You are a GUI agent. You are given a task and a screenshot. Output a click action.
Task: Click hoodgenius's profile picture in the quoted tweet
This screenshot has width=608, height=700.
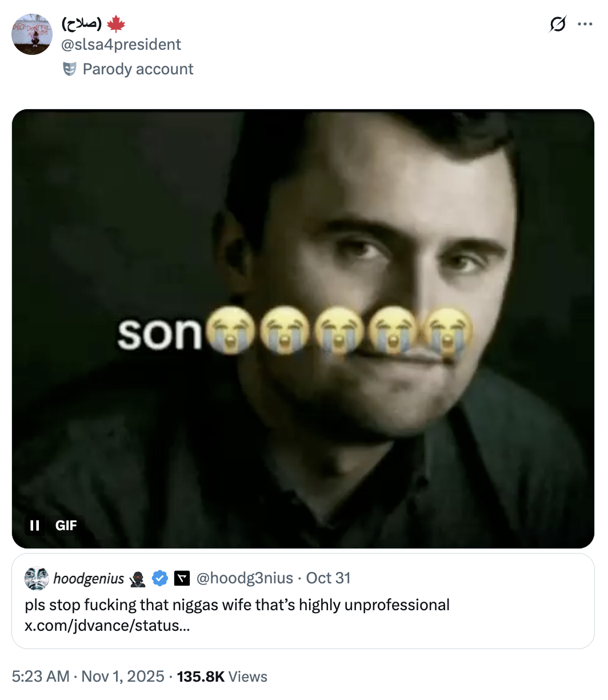tap(36, 579)
